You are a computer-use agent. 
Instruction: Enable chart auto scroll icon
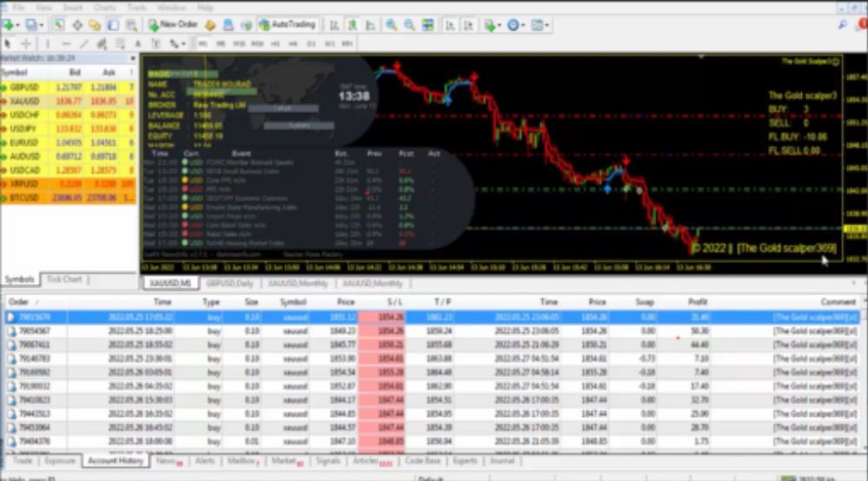(x=450, y=25)
